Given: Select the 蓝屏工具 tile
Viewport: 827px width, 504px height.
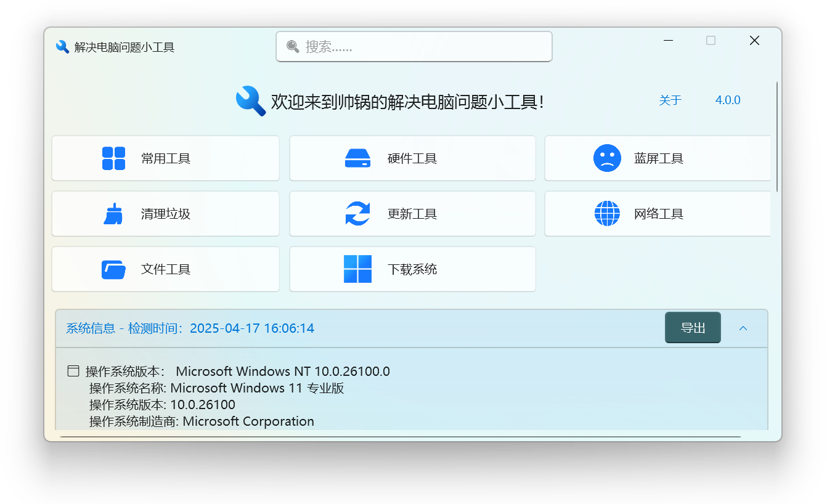Looking at the screenshot, I should (x=657, y=158).
